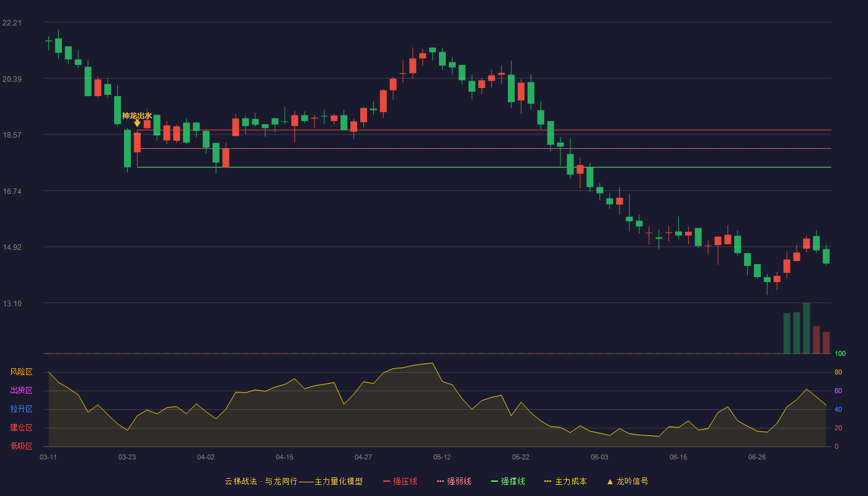Click the 03-23 date label
The width and height of the screenshot is (868, 496).
tap(127, 457)
